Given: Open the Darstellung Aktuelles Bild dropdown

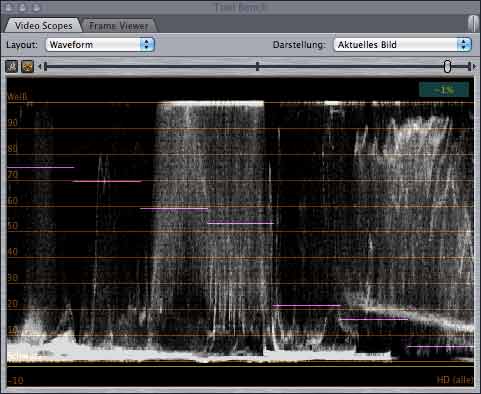Looking at the screenshot, I should 402,45.
